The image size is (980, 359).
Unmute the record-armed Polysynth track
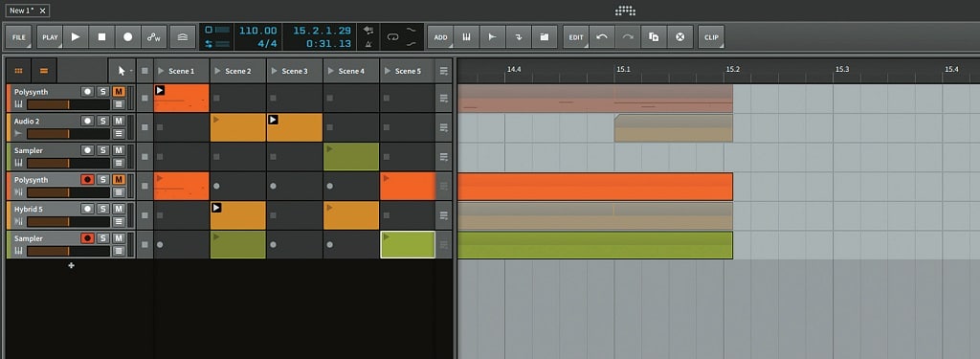pos(119,180)
